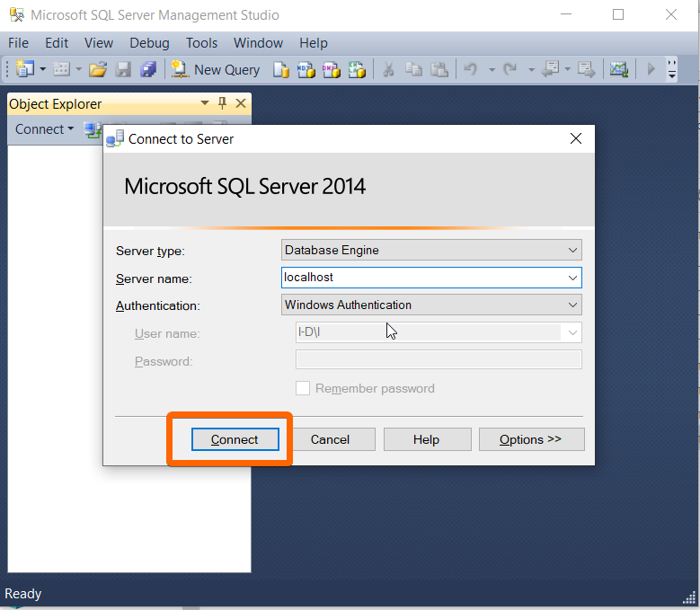
Task: Expand the Server type dropdown
Action: point(572,250)
